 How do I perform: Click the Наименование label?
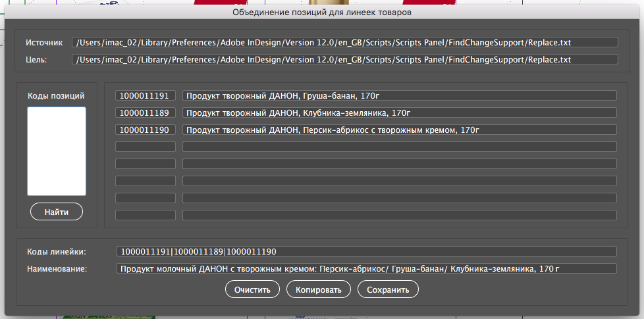click(x=57, y=269)
